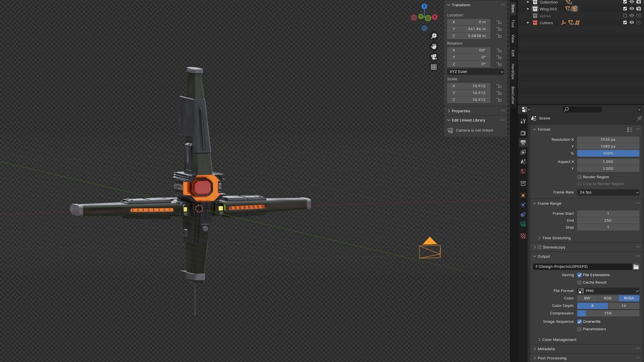This screenshot has height=362, width=644.
Task: Toggle camera view gizmo button
Action: (434, 57)
